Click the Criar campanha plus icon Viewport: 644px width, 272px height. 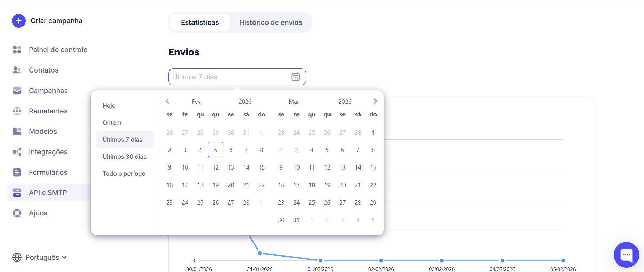pos(19,21)
